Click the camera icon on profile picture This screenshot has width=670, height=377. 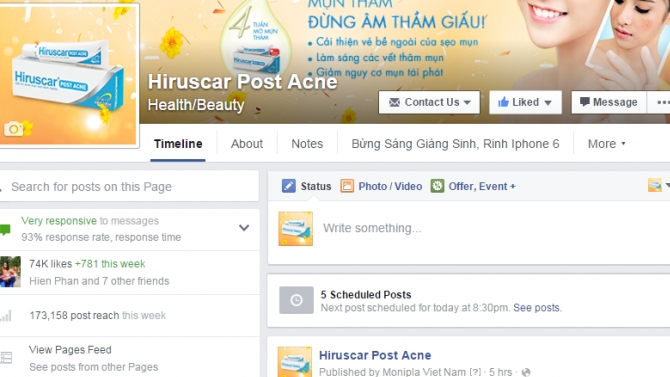click(x=13, y=129)
